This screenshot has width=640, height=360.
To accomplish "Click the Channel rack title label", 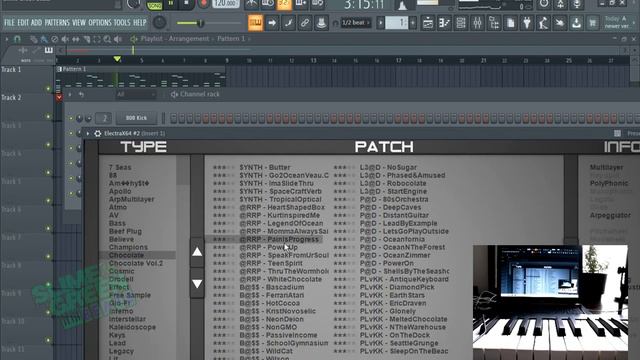I will tap(200, 94).
